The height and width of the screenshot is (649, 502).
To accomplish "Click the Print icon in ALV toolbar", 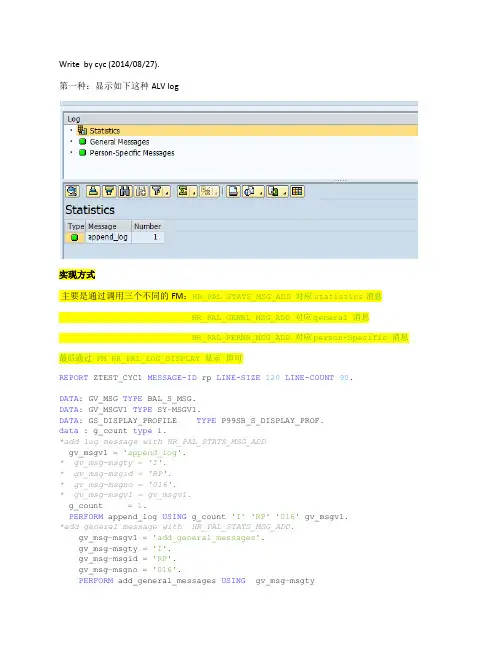I will click(233, 191).
